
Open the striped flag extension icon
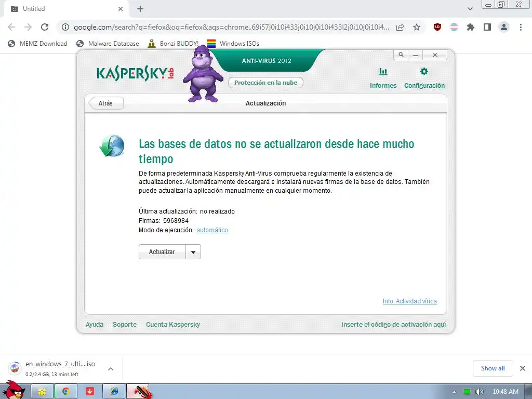tap(454, 27)
